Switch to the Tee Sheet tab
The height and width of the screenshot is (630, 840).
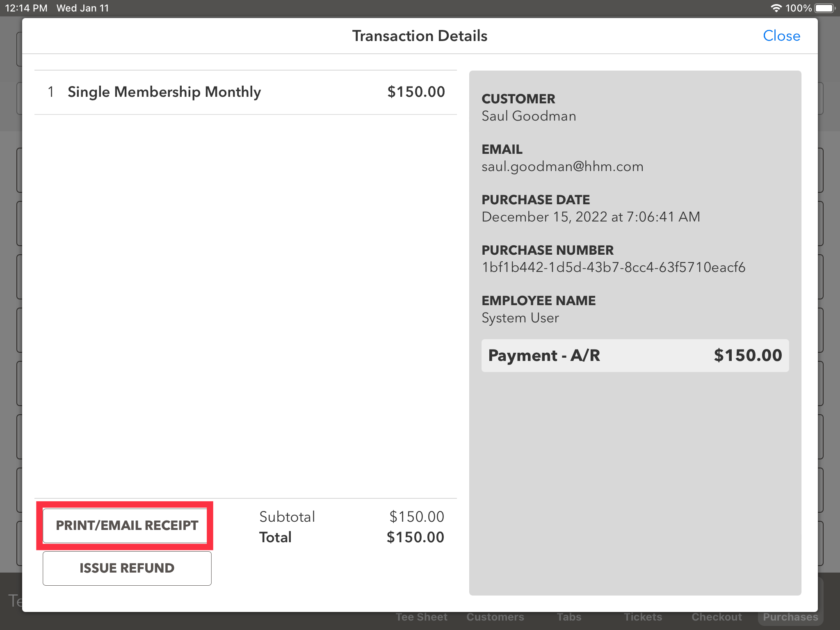coord(421,616)
